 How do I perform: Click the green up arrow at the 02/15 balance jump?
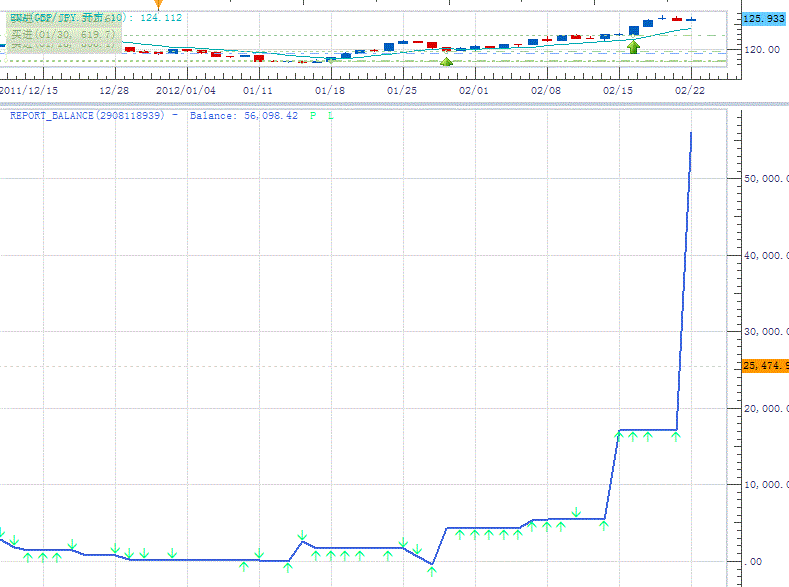click(619, 436)
